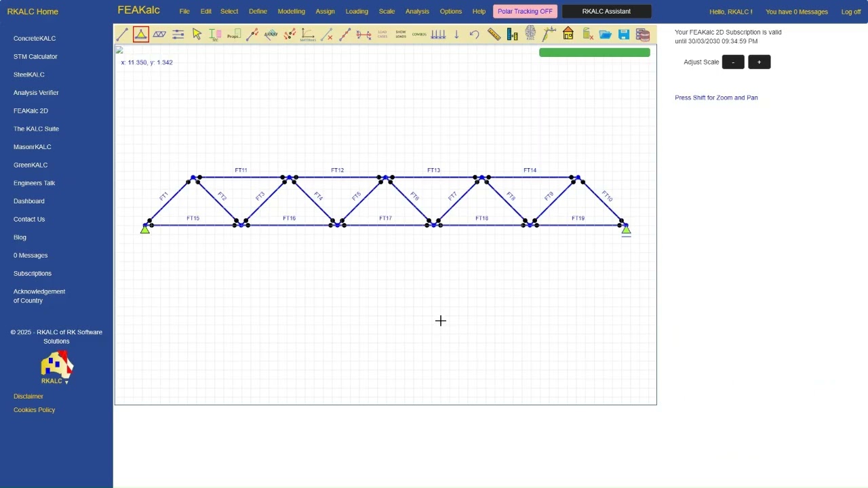868x488 pixels.
Task: Click the FT13 top chord member label
Action: (433, 170)
